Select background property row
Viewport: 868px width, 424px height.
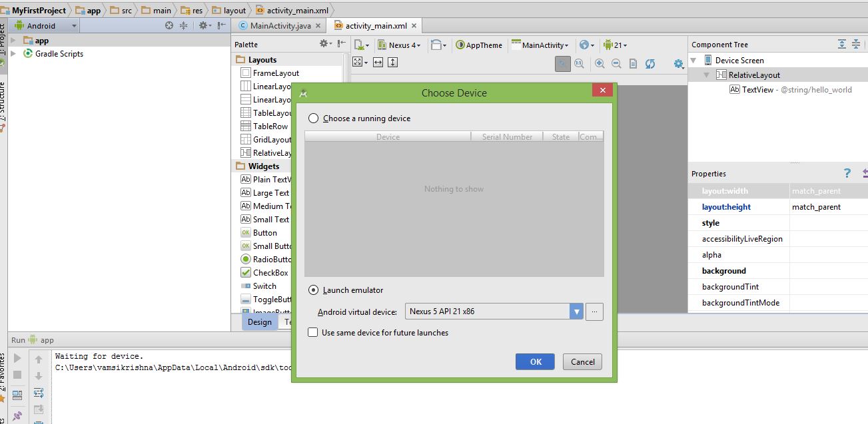coord(778,271)
